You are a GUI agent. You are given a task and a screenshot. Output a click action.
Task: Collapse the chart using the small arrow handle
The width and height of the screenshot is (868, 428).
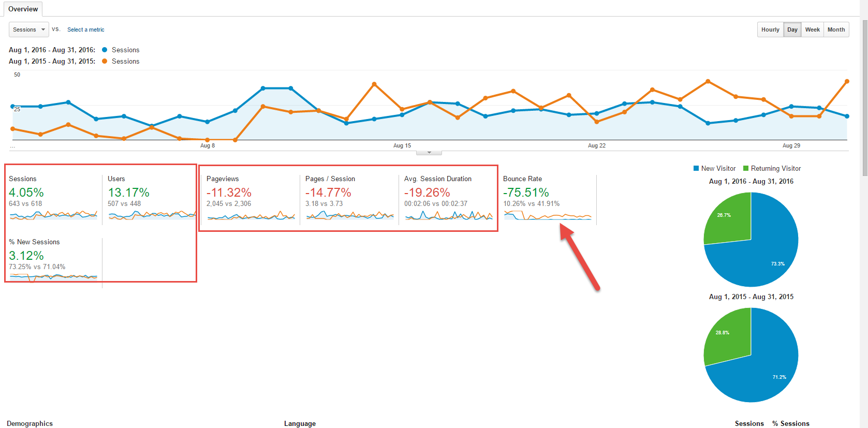click(429, 153)
